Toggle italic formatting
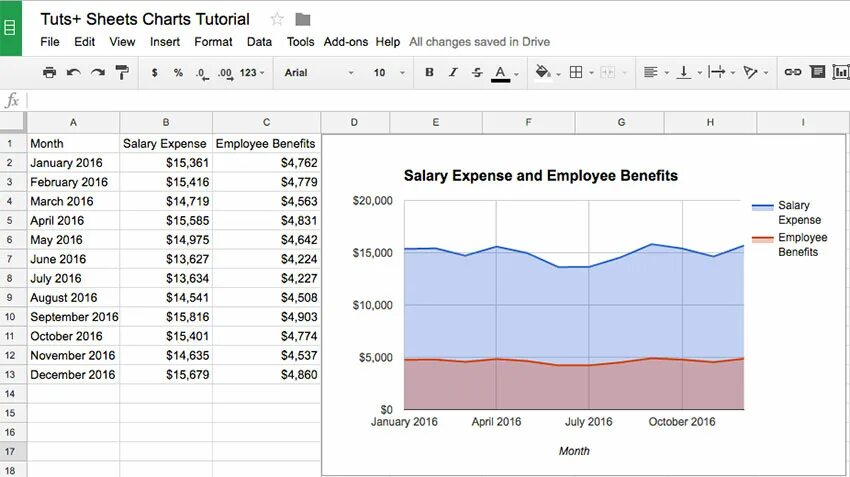 453,72
